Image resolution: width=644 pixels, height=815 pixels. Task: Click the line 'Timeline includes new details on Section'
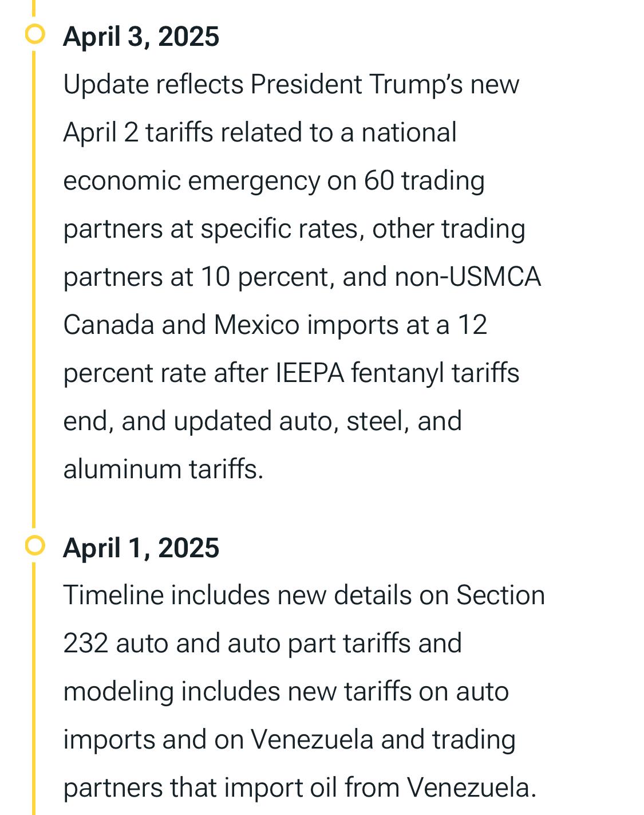pos(304,596)
